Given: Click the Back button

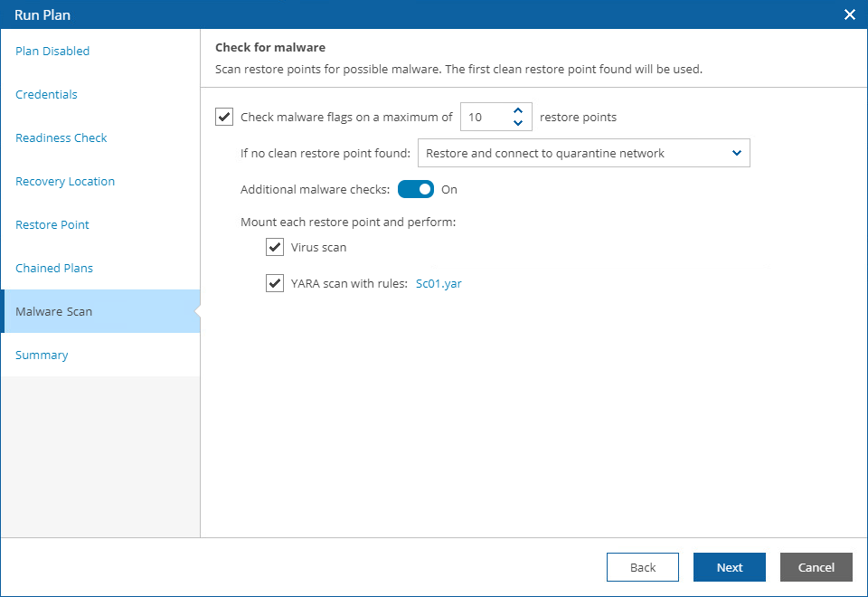Looking at the screenshot, I should tap(642, 567).
